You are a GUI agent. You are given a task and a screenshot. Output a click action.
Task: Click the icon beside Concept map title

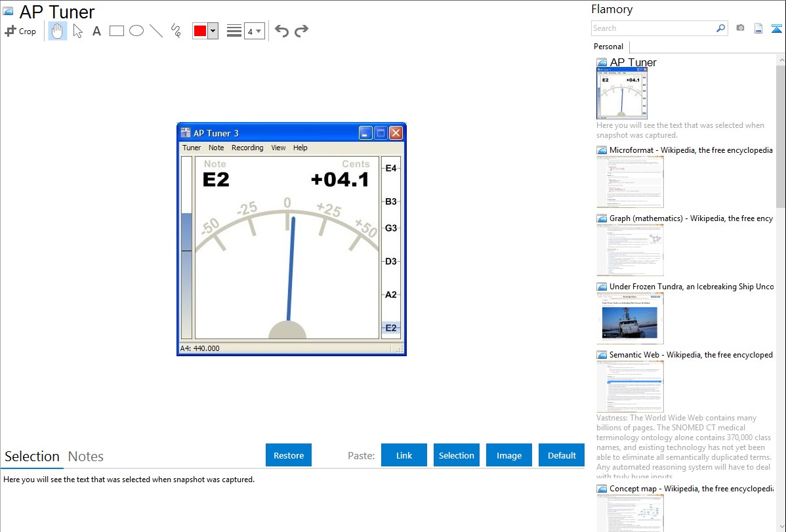602,489
